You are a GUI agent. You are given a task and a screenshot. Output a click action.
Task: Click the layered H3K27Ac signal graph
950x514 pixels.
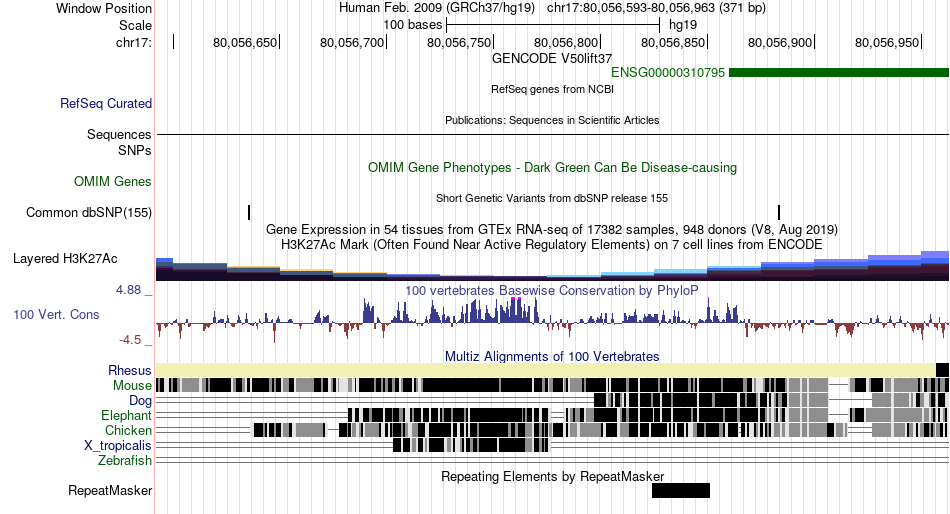(x=552, y=265)
